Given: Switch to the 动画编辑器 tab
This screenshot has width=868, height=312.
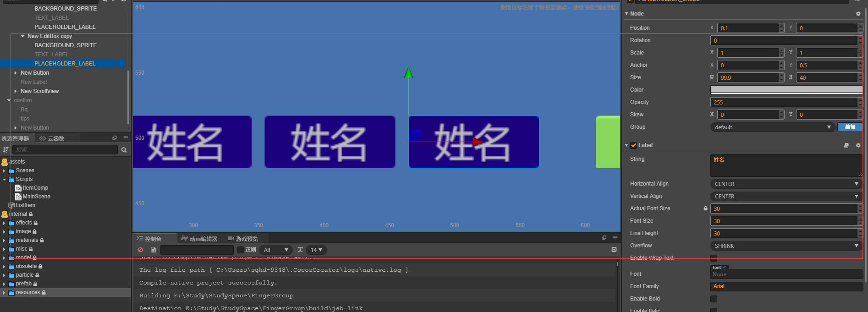Looking at the screenshot, I should click(199, 239).
